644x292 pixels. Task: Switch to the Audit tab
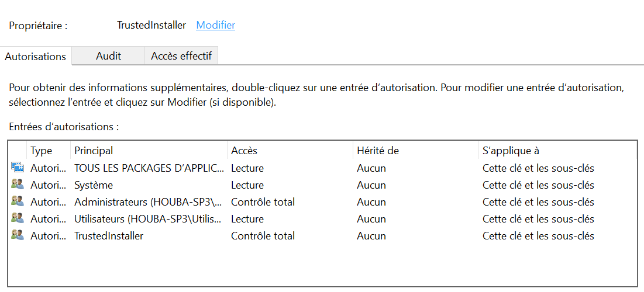108,56
